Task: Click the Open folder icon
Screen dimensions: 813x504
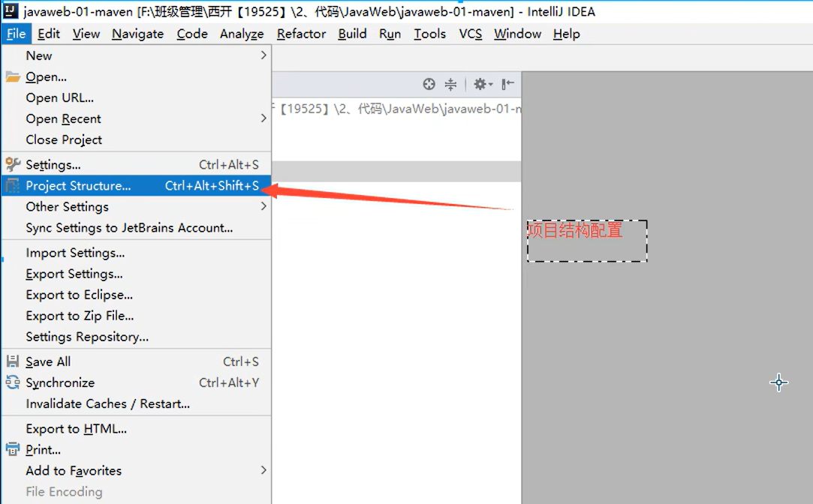Action: [x=13, y=77]
